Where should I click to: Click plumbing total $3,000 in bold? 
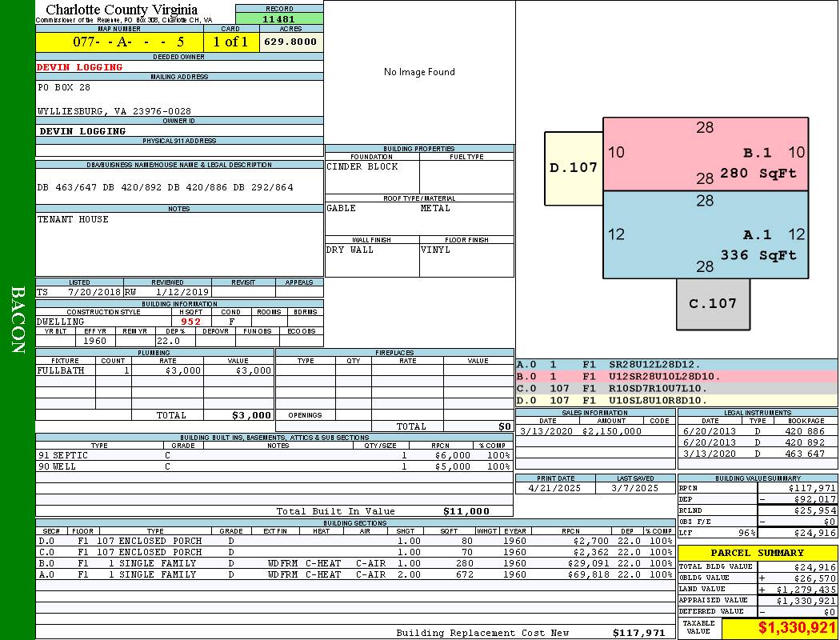251,415
